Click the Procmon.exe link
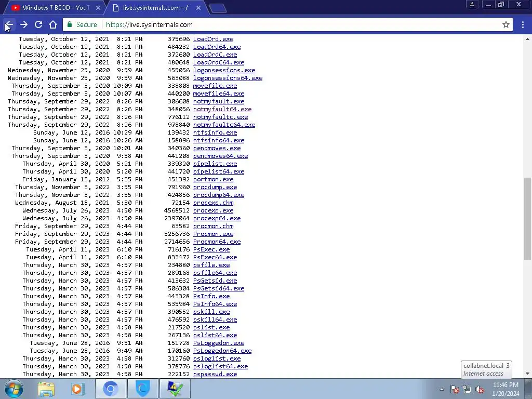 (x=213, y=234)
